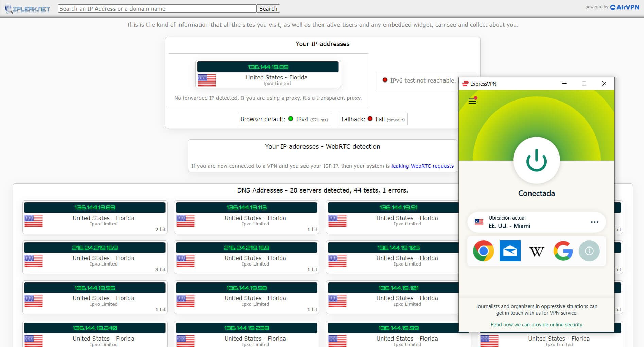
Task: Click the flag beside DNS 136.144.19.95
Action: [34, 301]
